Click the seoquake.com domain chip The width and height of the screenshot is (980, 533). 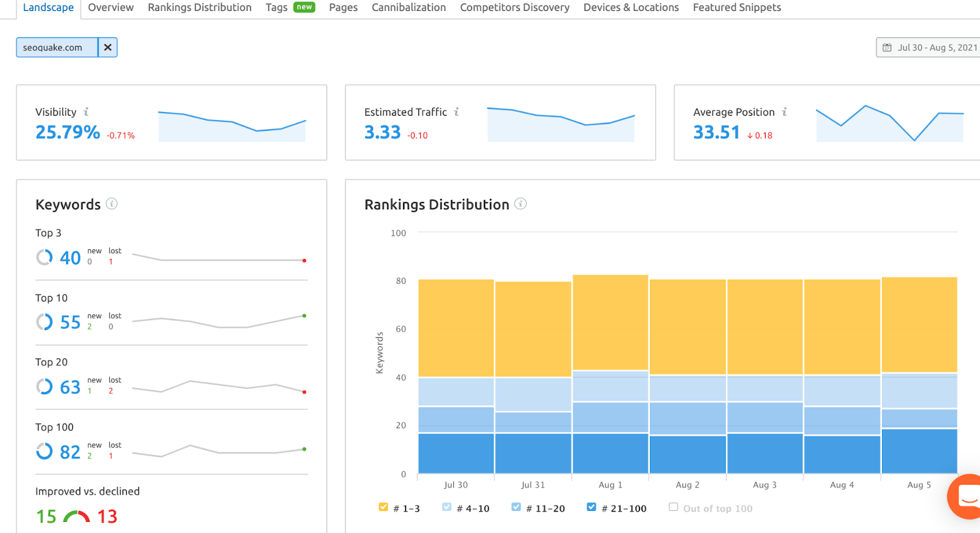[57, 47]
